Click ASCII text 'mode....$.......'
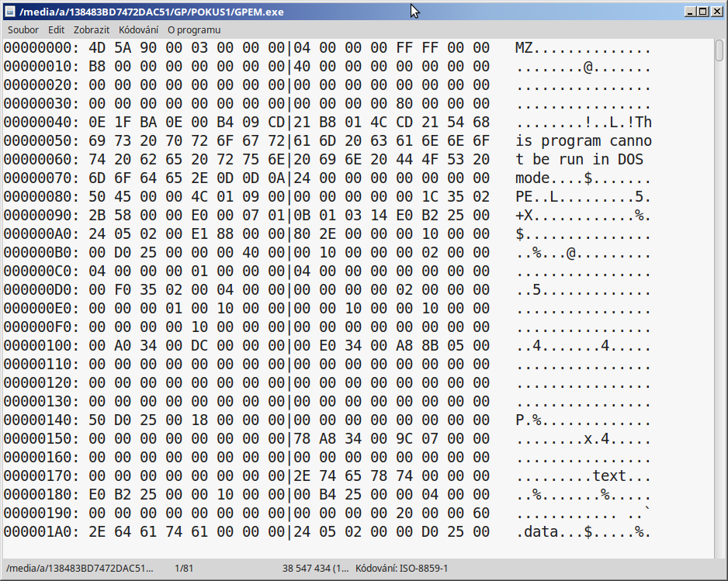728x581 pixels. (x=584, y=178)
